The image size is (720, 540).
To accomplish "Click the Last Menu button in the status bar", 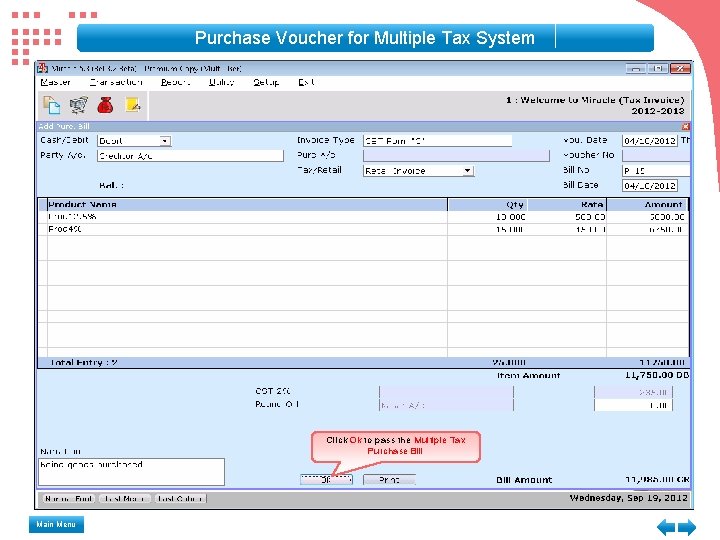I will [x=125, y=499].
